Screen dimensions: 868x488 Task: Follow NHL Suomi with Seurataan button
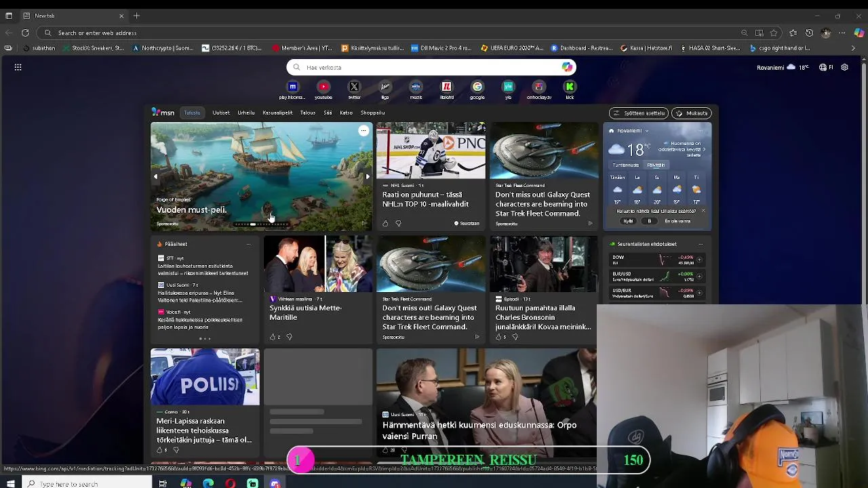tap(467, 223)
